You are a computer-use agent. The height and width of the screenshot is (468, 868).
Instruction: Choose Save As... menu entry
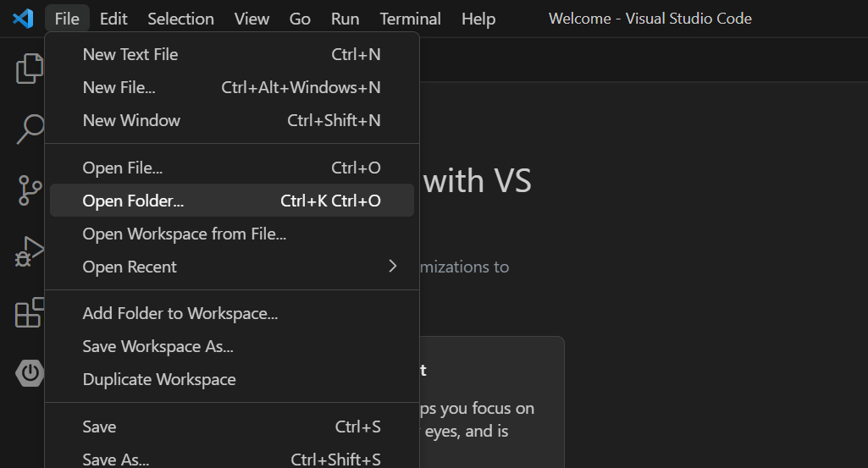(x=232, y=459)
